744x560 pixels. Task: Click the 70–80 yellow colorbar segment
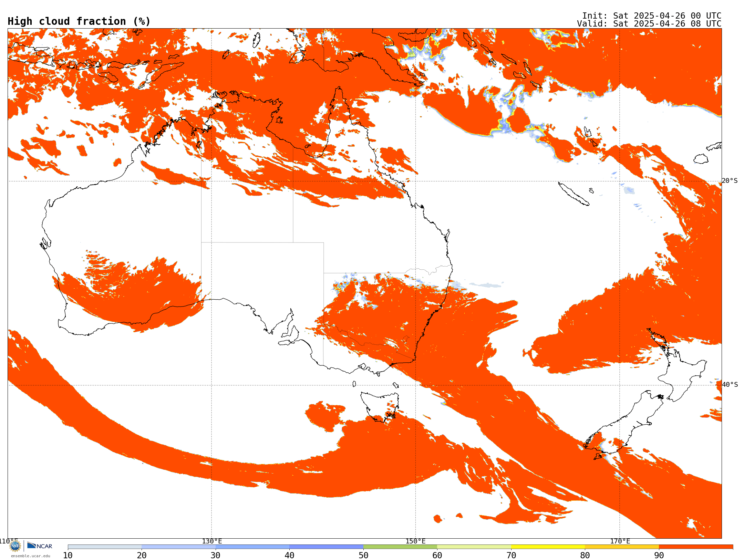[548, 547]
